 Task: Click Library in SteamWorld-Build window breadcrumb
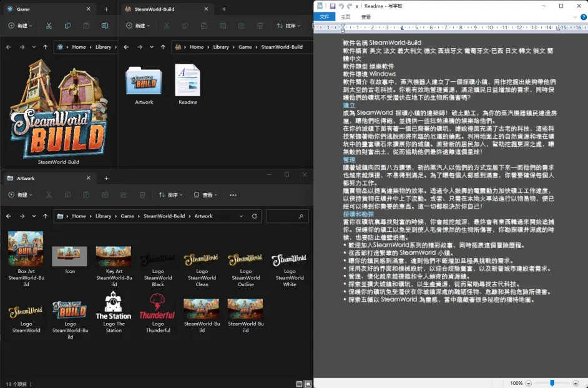[x=221, y=47]
